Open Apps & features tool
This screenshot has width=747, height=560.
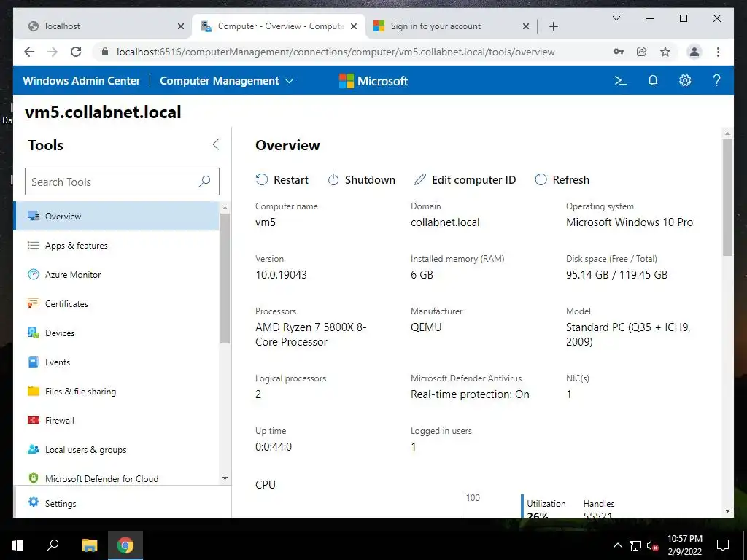point(117,245)
